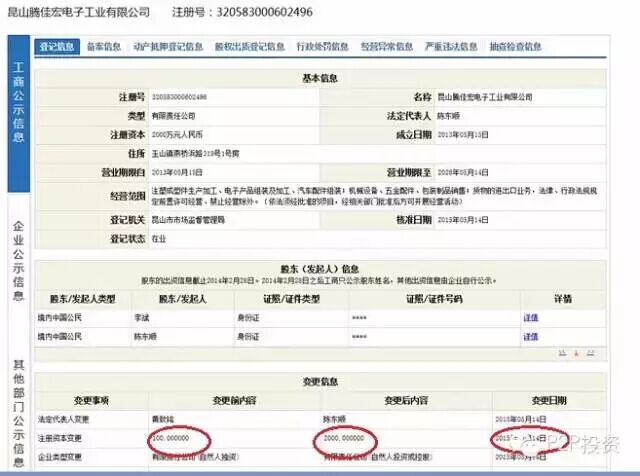Switch to the 股权出质登记信息 tab
Screen dimensions: 640x476
pos(250,47)
